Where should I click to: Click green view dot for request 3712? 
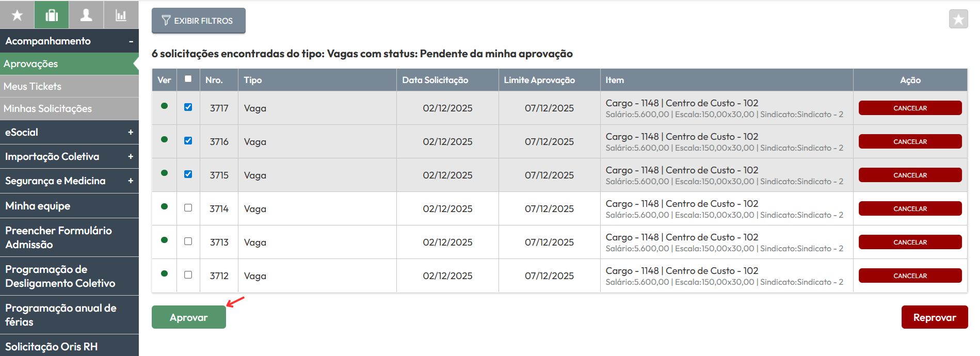(164, 273)
